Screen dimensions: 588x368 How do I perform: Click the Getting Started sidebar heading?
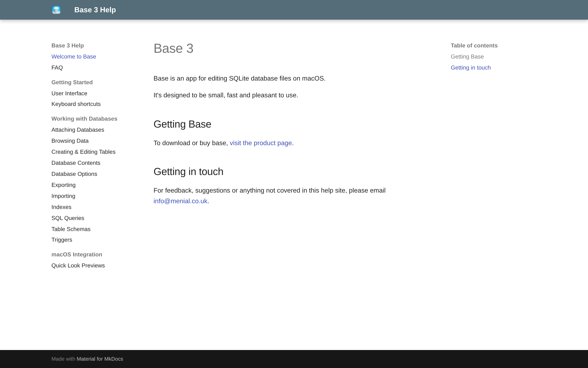click(x=72, y=82)
